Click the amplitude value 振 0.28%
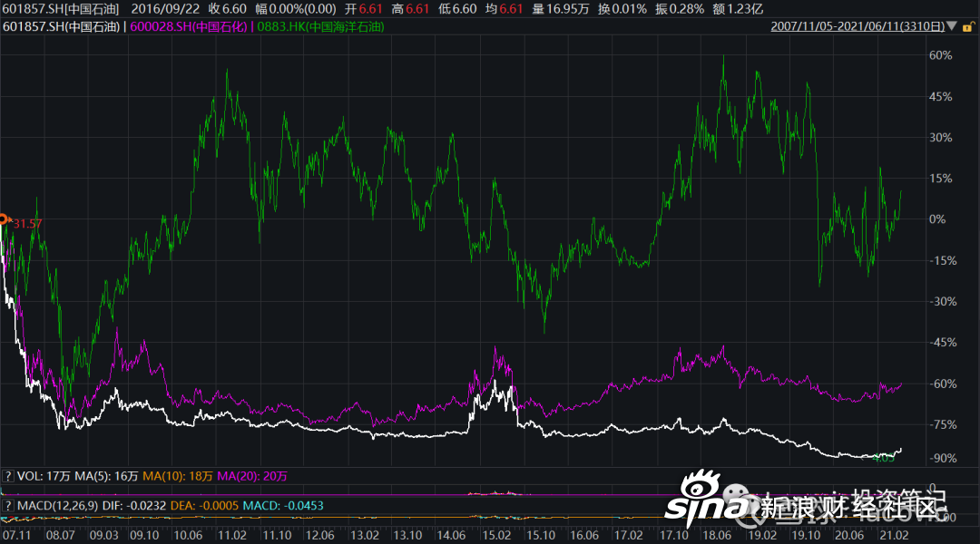 680,9
